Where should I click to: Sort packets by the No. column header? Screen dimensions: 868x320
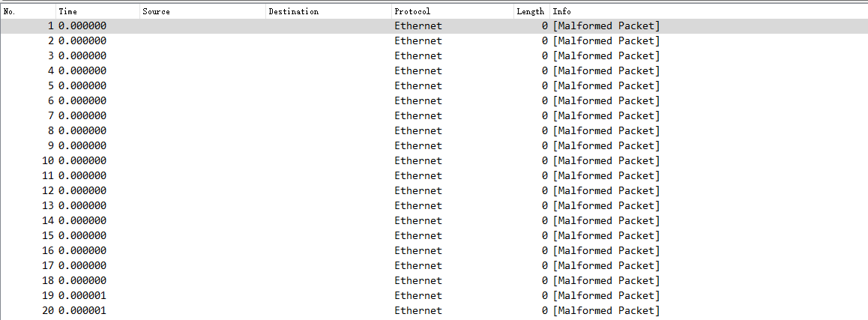click(28, 12)
